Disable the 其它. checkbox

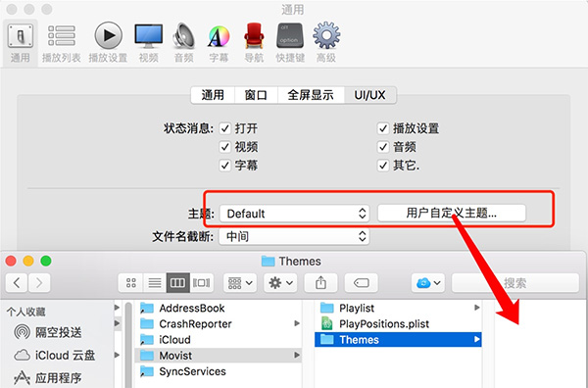click(383, 165)
